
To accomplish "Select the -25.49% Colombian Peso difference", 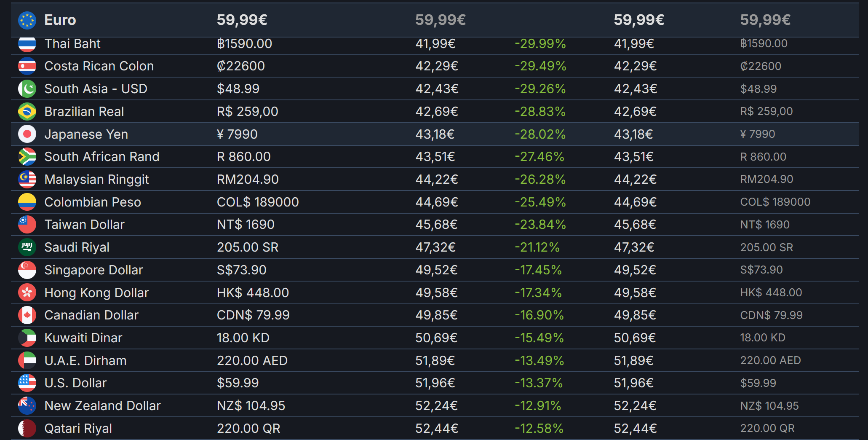I will point(540,202).
